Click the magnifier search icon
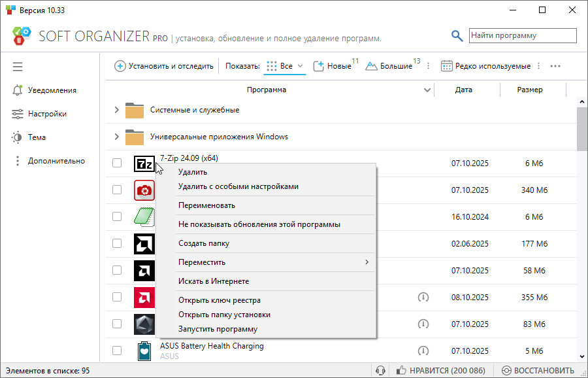The image size is (588, 378). coord(457,36)
